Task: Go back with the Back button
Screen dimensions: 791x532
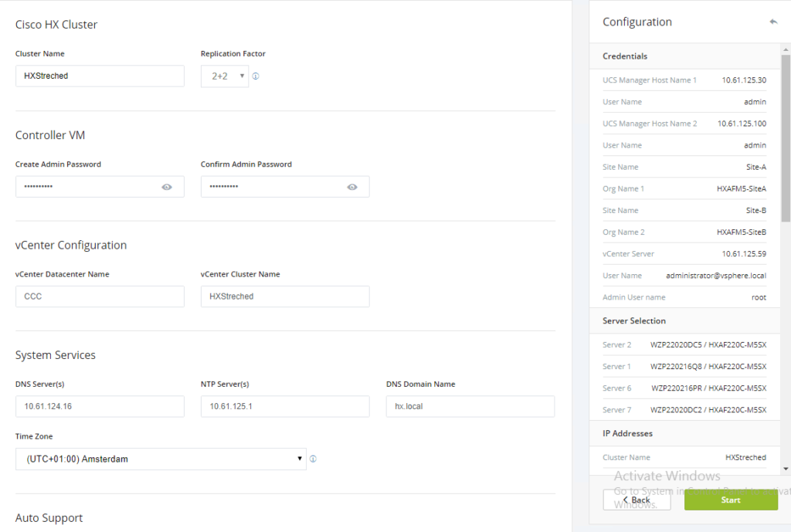Action: (x=637, y=500)
